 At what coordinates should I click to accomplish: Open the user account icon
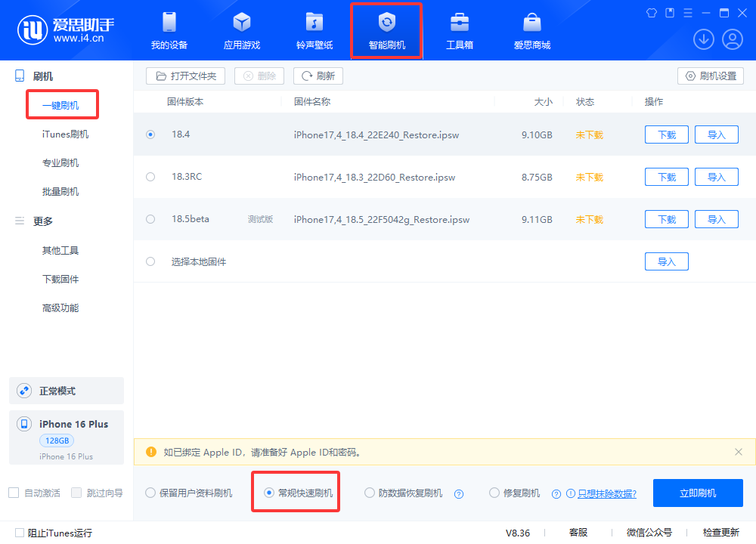(732, 39)
